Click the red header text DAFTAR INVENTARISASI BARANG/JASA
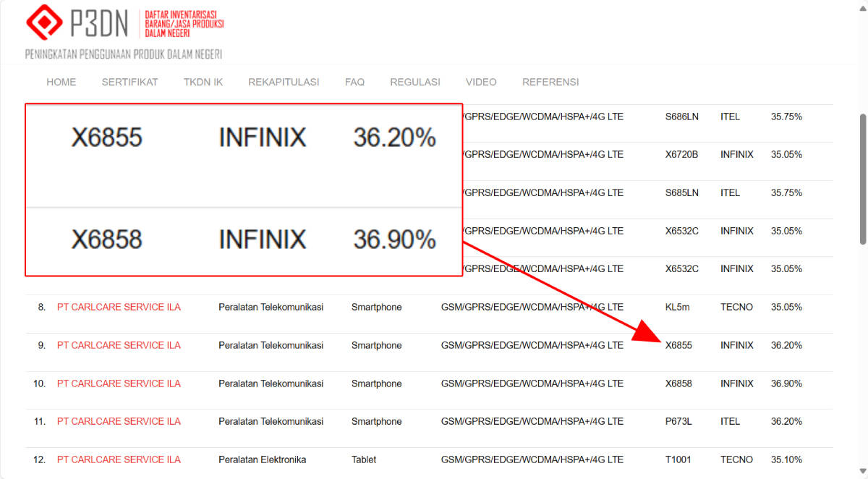 (x=184, y=23)
